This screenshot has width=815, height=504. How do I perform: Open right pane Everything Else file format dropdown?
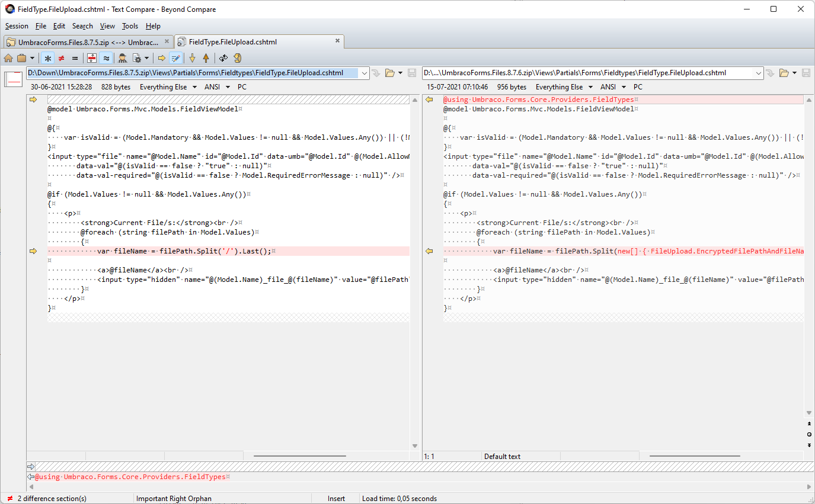tap(563, 87)
